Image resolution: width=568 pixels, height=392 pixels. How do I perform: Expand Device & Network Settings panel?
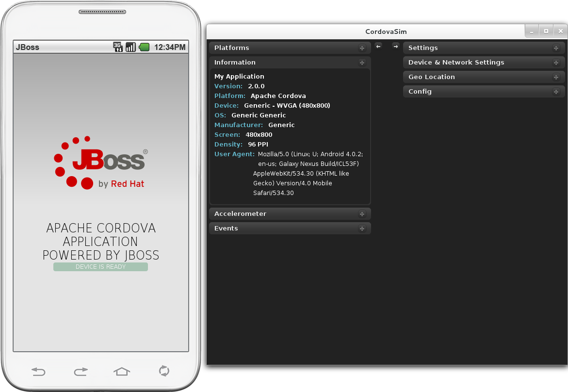[x=484, y=62]
